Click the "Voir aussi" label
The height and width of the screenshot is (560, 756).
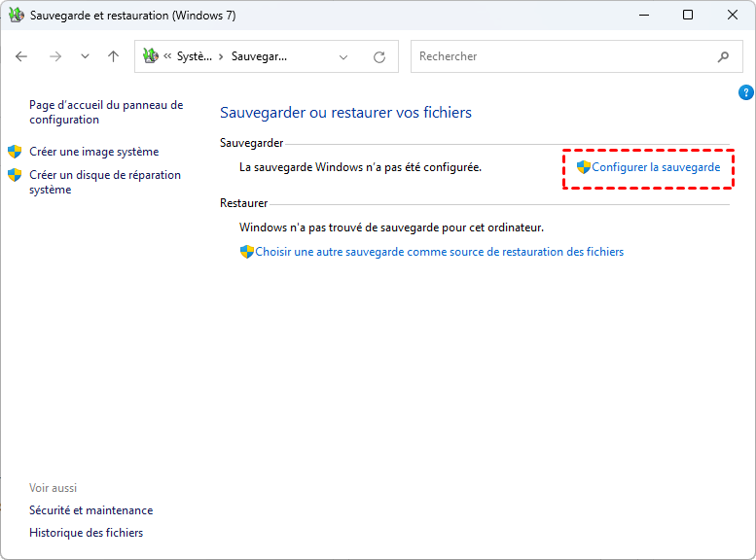[x=54, y=488]
